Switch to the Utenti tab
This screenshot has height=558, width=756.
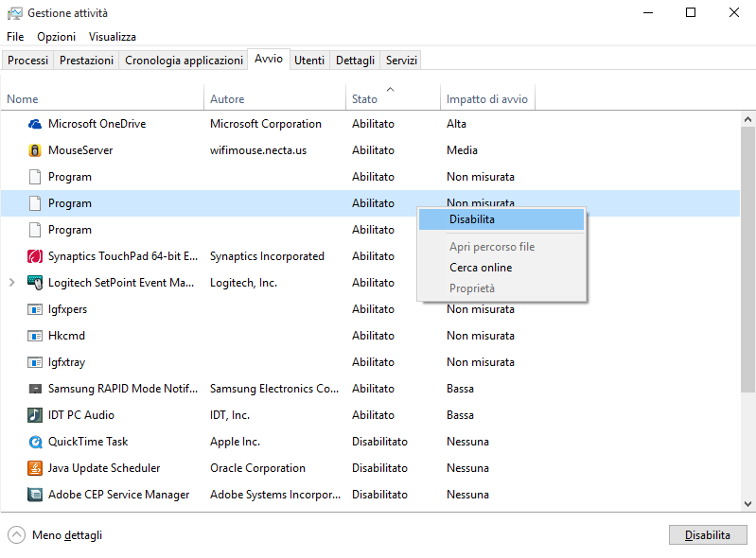point(309,61)
